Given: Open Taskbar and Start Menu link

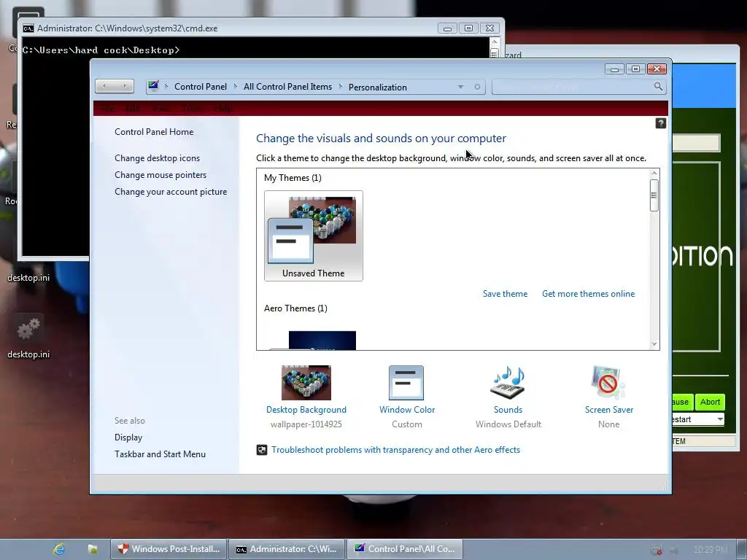Looking at the screenshot, I should pyautogui.click(x=160, y=454).
